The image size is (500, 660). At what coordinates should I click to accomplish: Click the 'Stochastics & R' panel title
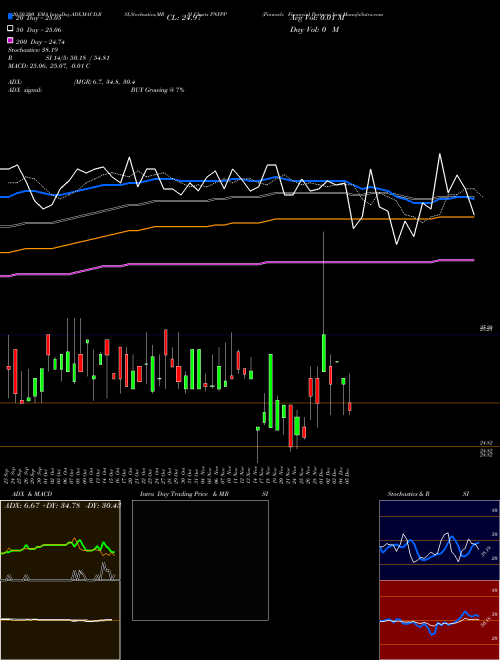click(409, 494)
